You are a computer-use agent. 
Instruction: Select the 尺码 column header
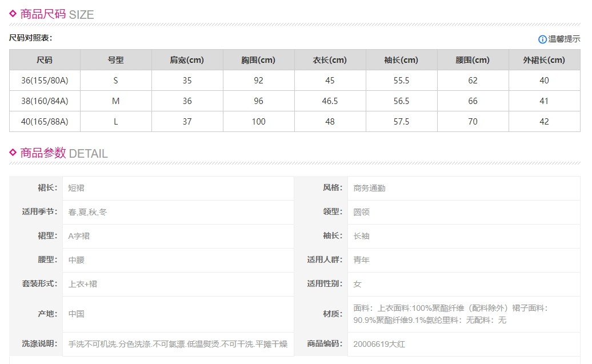45,60
